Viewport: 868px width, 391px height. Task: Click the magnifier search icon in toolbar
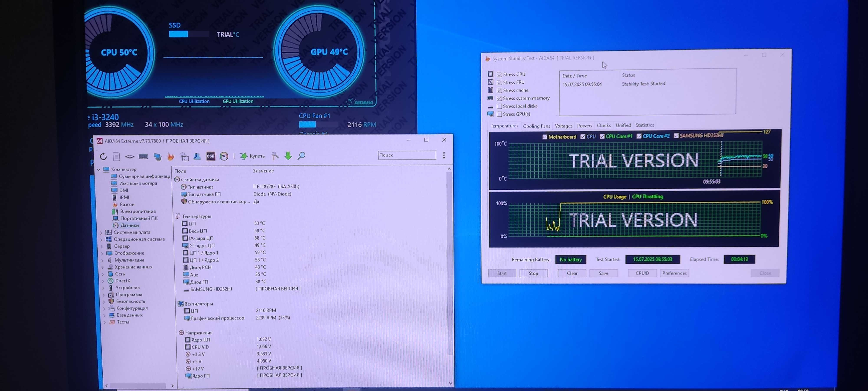[x=302, y=156]
